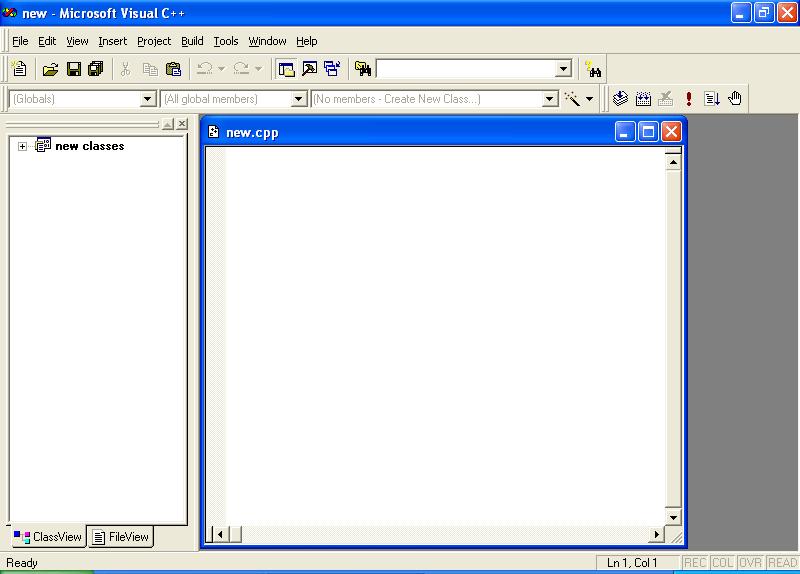This screenshot has width=800, height=574.
Task: Insert a breakpoint using the hand icon
Action: pyautogui.click(x=735, y=98)
